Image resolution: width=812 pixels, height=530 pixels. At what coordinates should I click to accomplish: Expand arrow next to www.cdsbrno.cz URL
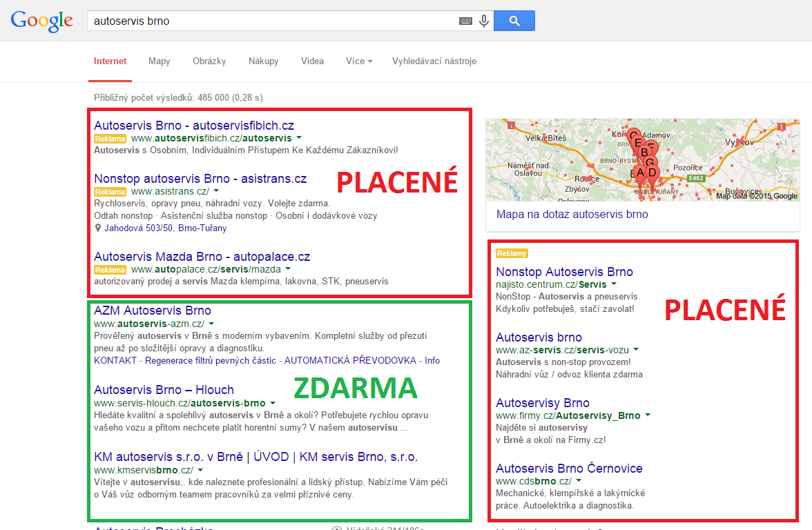click(579, 481)
